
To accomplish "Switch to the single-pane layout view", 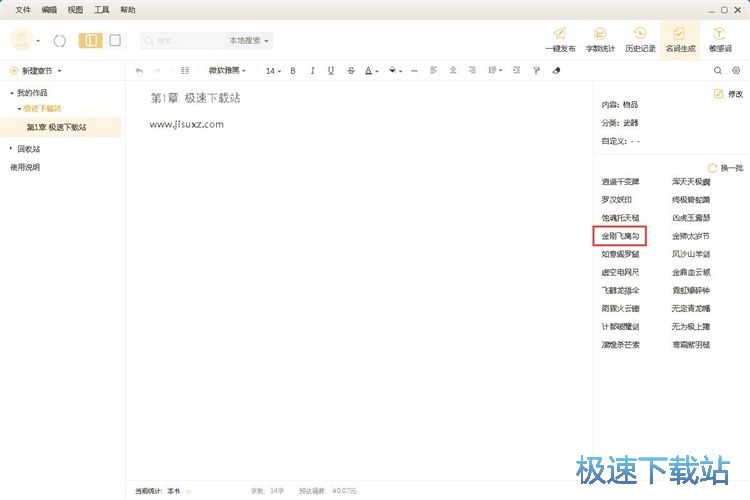I will (115, 41).
